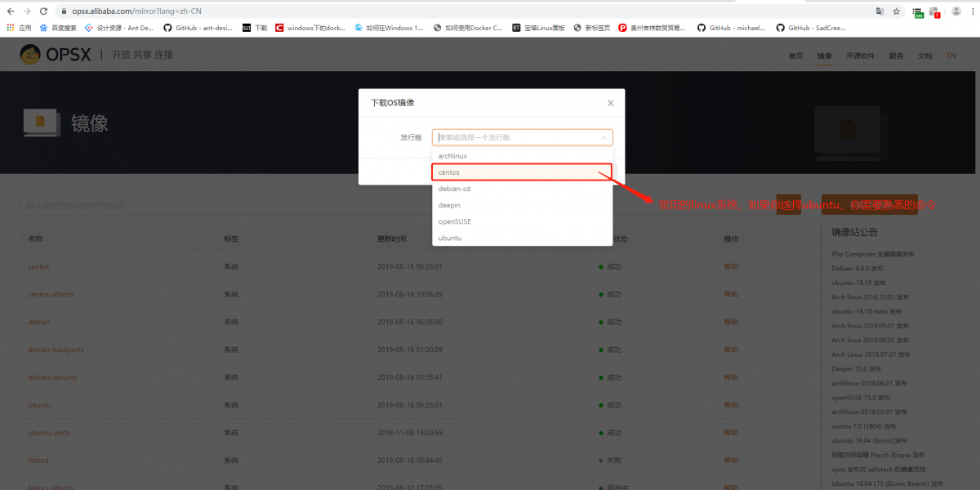Choose openSUSE from the dropdown list

523,221
